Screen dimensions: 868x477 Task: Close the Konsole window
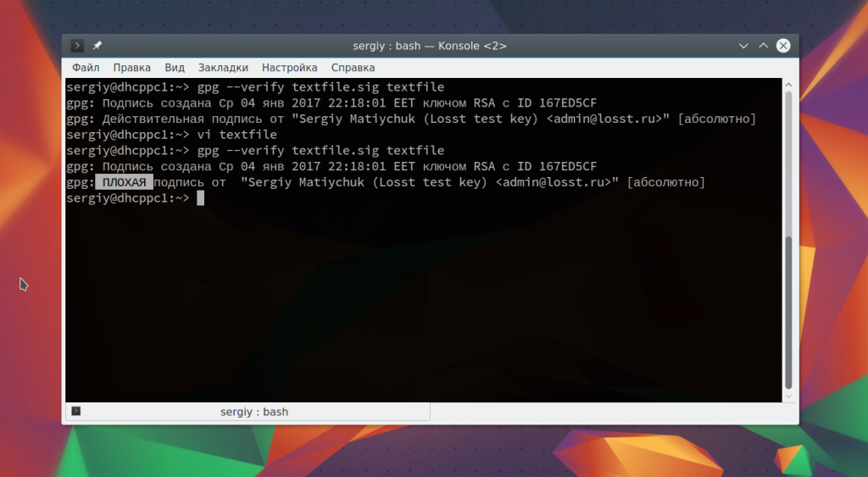click(x=783, y=46)
